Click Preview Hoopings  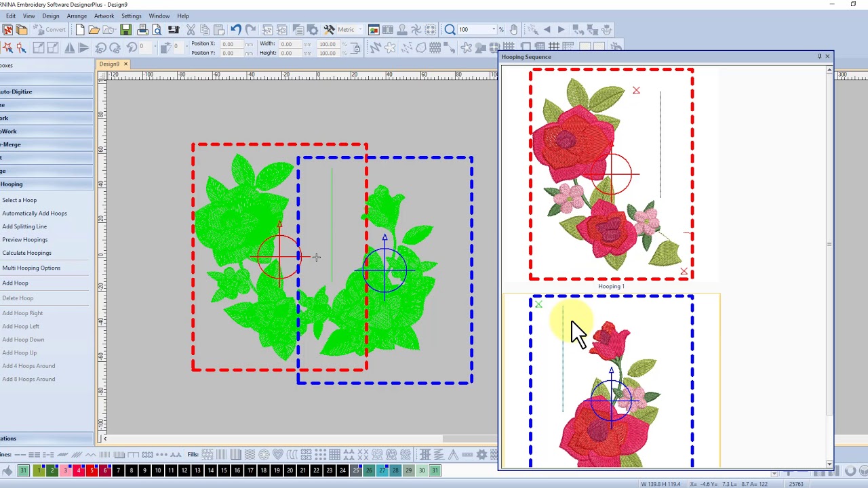pyautogui.click(x=24, y=240)
